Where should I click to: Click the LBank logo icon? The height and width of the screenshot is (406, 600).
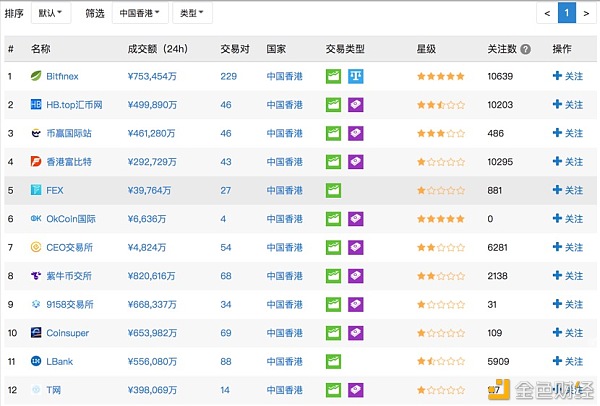pyautogui.click(x=36, y=362)
